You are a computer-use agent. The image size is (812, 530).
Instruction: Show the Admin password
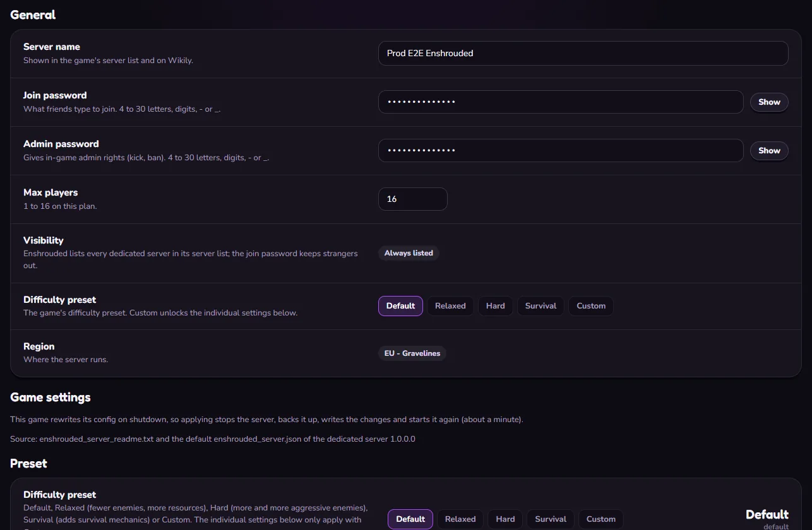click(769, 150)
